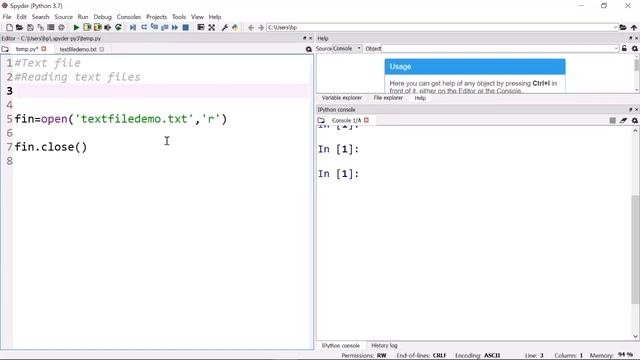This screenshot has width=640, height=360.
Task: Continue execution until next breakpoint icon
Action: (175, 27)
